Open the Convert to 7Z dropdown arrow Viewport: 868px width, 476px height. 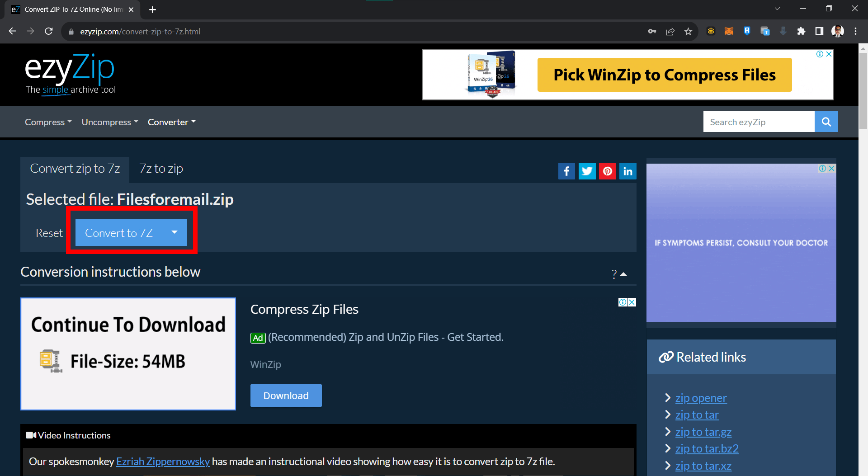click(174, 232)
